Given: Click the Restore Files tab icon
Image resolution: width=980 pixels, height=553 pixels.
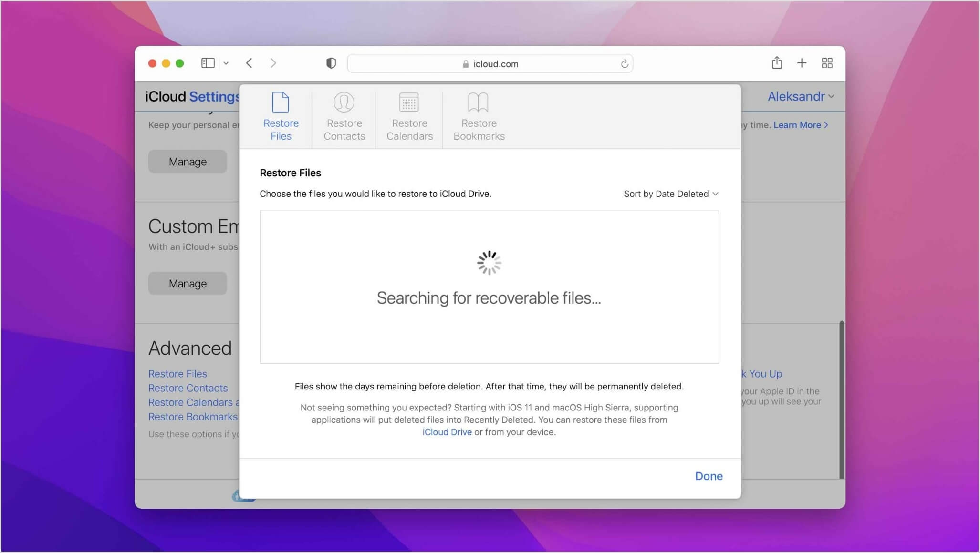Looking at the screenshot, I should point(280,102).
